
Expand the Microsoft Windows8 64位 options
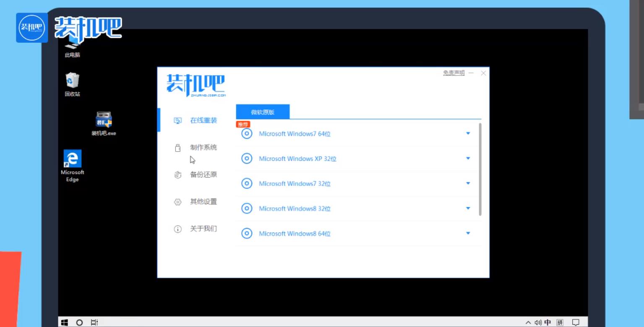[x=468, y=233]
